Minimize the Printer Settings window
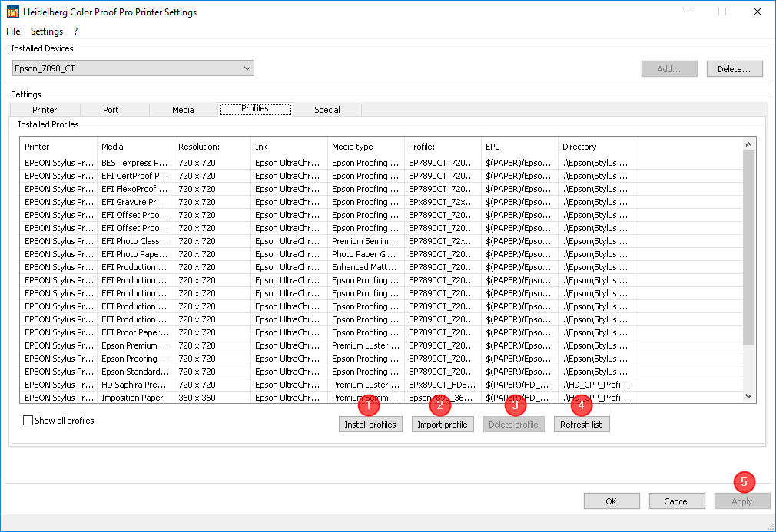Image resolution: width=776 pixels, height=532 pixels. tap(688, 12)
